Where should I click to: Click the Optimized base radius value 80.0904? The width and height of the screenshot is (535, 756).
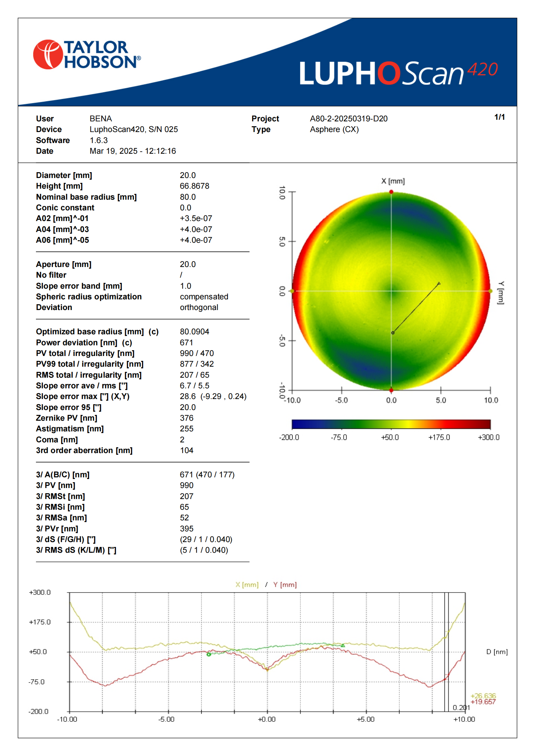[195, 332]
